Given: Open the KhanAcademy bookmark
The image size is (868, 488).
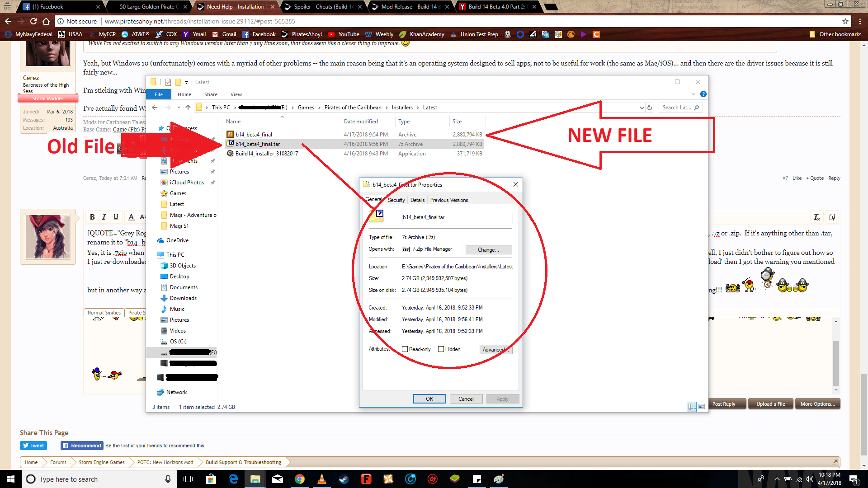Looking at the screenshot, I should coord(422,34).
